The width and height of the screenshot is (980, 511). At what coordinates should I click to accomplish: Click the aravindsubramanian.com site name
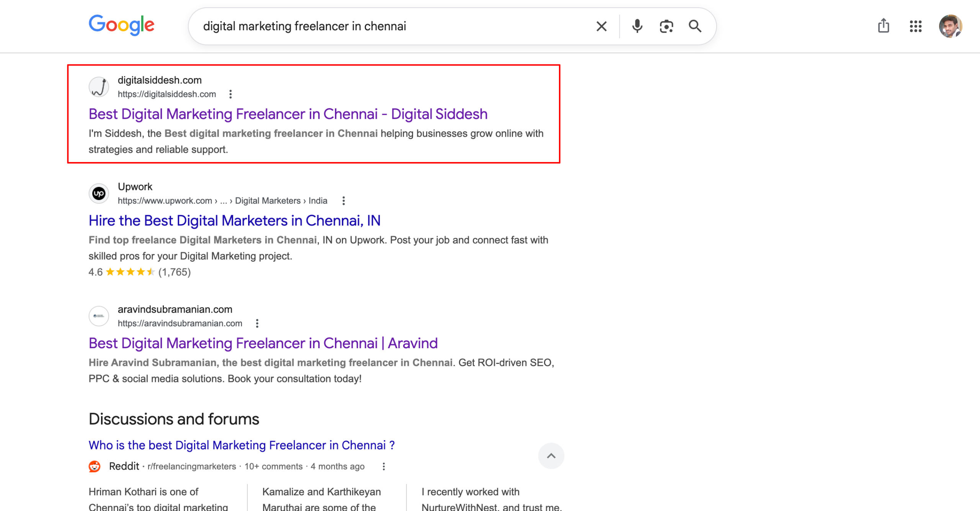pyautogui.click(x=175, y=309)
